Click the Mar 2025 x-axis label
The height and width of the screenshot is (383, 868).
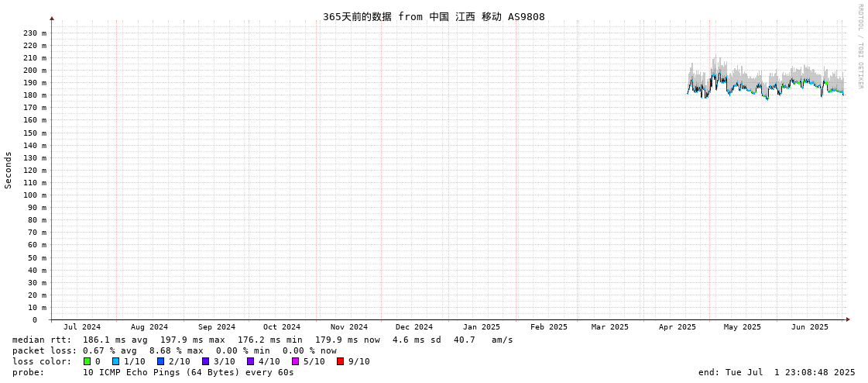click(x=610, y=327)
